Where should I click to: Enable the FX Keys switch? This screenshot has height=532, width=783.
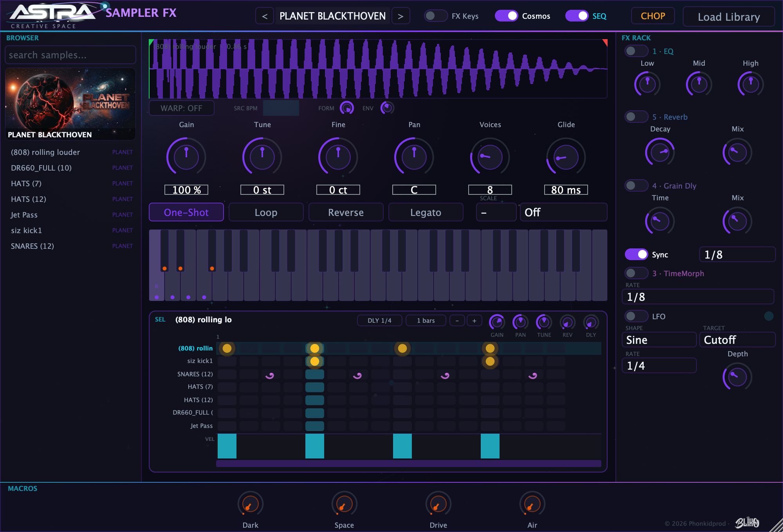click(436, 16)
